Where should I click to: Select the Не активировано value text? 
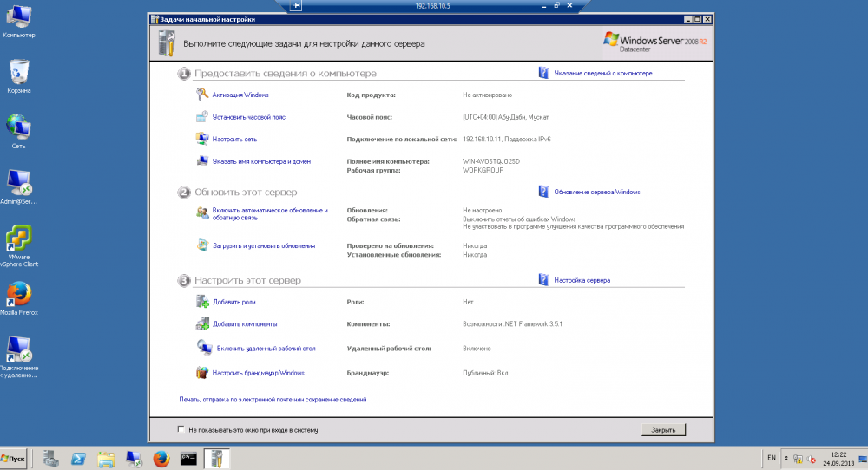(487, 95)
